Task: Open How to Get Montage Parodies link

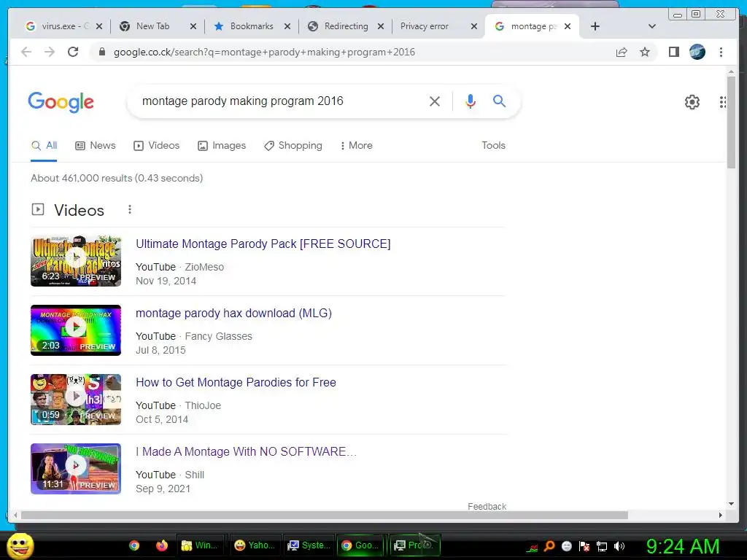Action: coord(236,382)
